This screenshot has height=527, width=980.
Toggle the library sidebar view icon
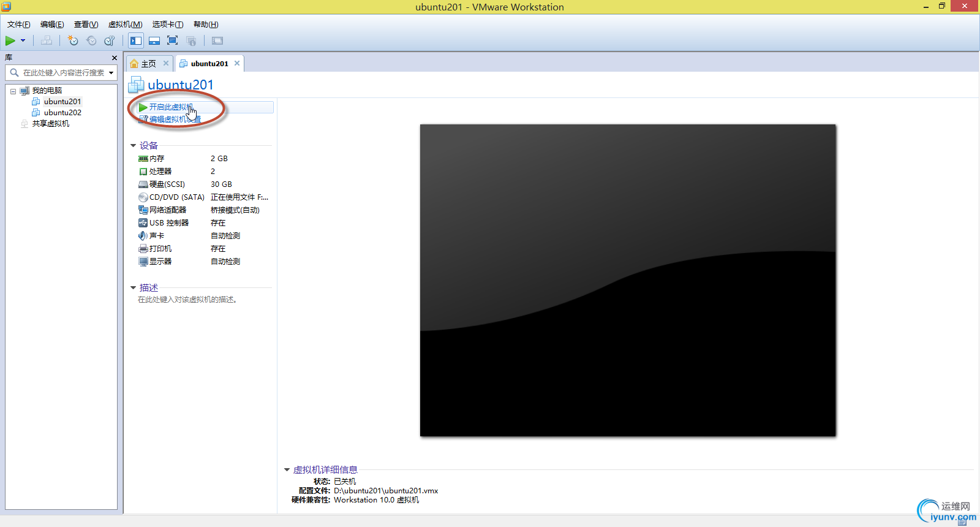click(x=136, y=40)
